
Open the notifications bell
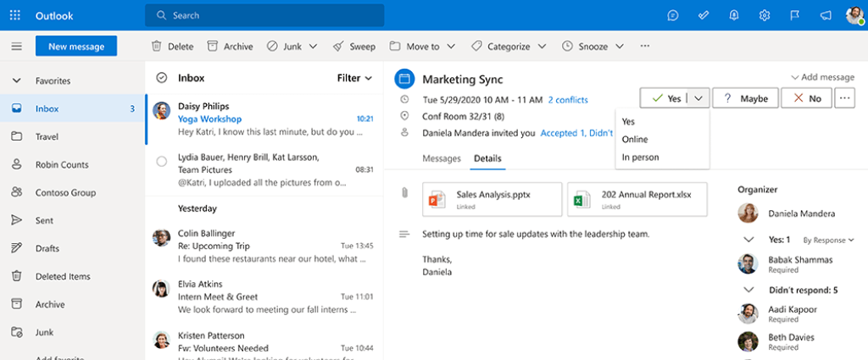pyautogui.click(x=734, y=15)
